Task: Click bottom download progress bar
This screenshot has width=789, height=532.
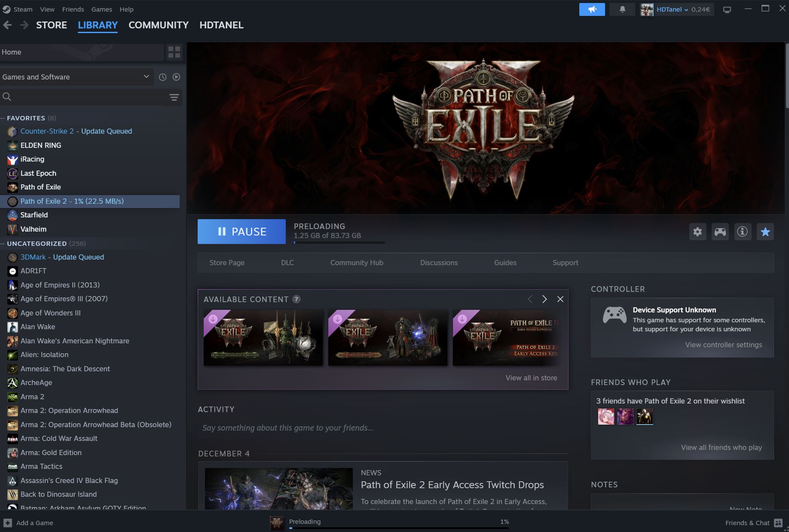Action: 399,528
